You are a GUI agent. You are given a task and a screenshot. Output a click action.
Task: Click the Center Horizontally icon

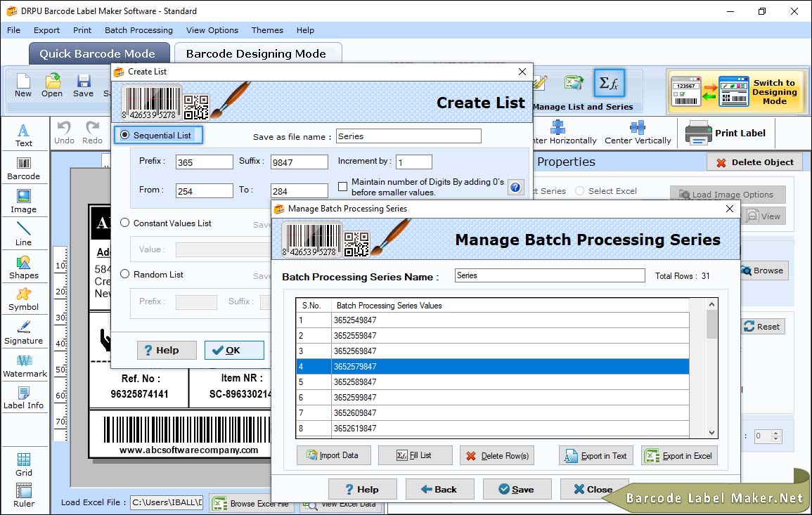coord(558,127)
